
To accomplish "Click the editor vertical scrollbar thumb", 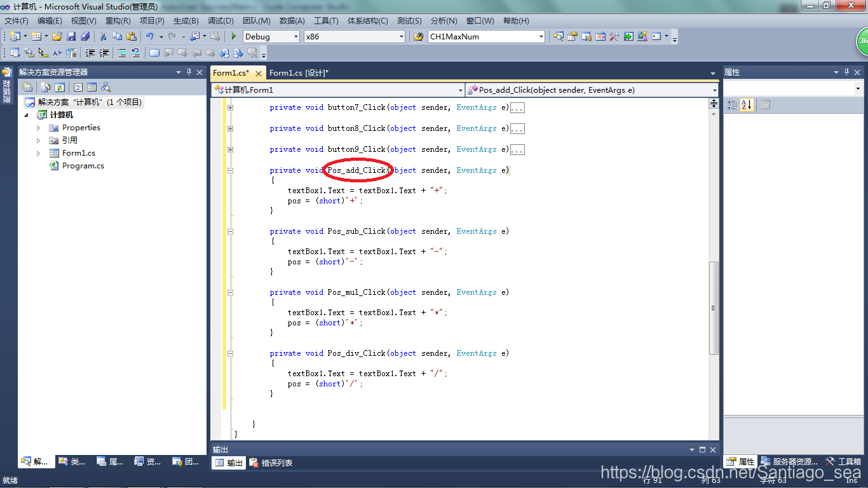I will 714,308.
